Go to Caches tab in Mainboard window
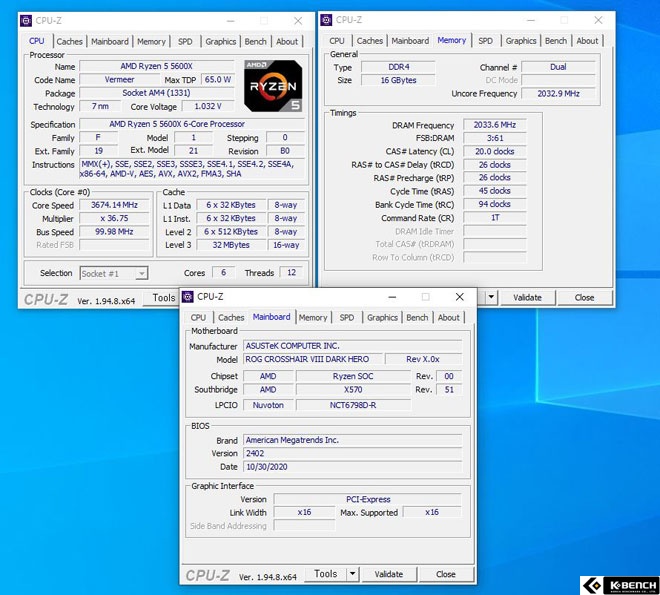Viewport: 660px width, 595px height. click(231, 318)
